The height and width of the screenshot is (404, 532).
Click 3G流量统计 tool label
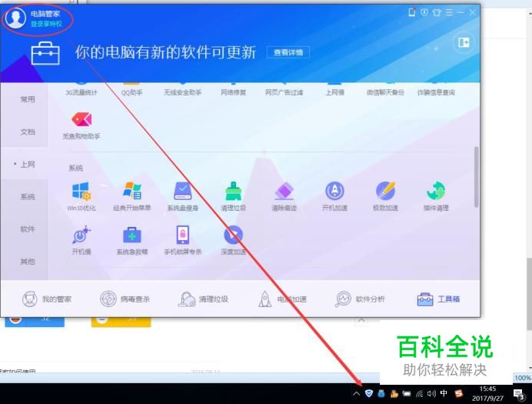pyautogui.click(x=81, y=92)
